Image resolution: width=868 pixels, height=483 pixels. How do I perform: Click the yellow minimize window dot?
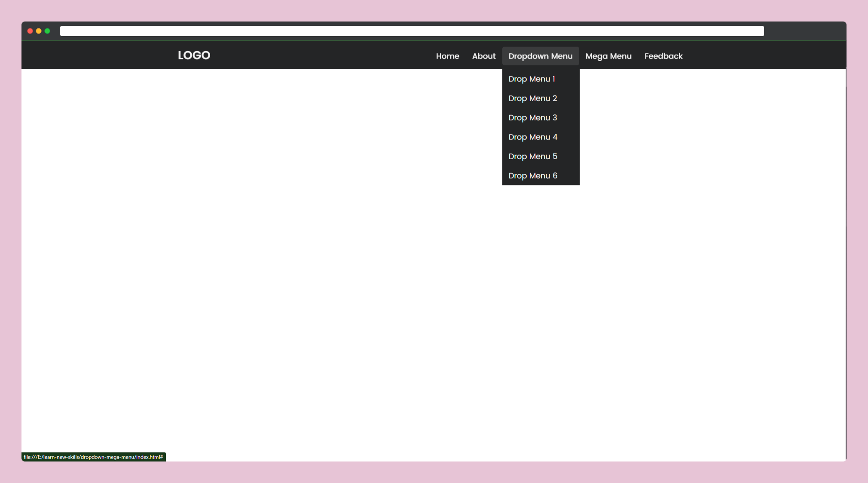coord(39,31)
